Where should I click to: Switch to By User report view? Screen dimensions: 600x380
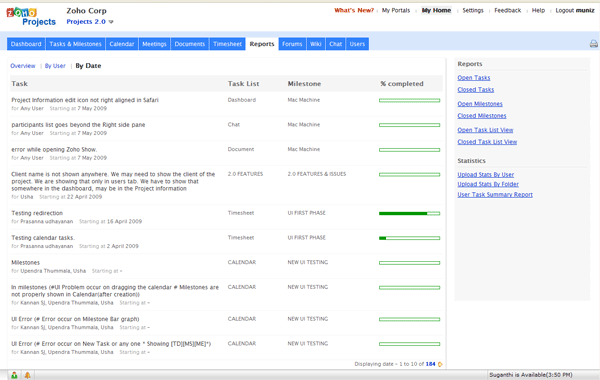point(55,66)
